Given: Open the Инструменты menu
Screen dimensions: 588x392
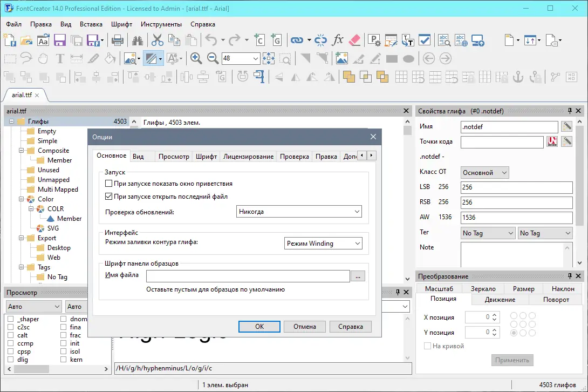Looking at the screenshot, I should [x=161, y=24].
